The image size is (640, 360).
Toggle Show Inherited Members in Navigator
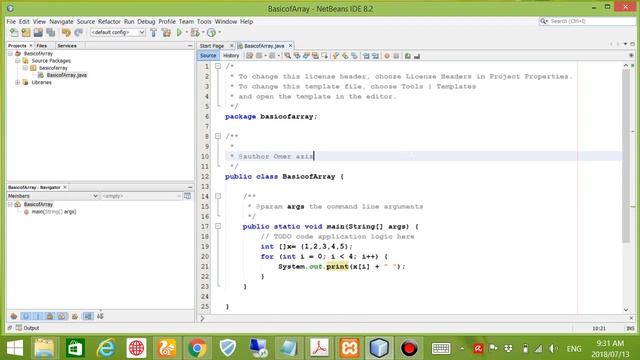click(14, 316)
